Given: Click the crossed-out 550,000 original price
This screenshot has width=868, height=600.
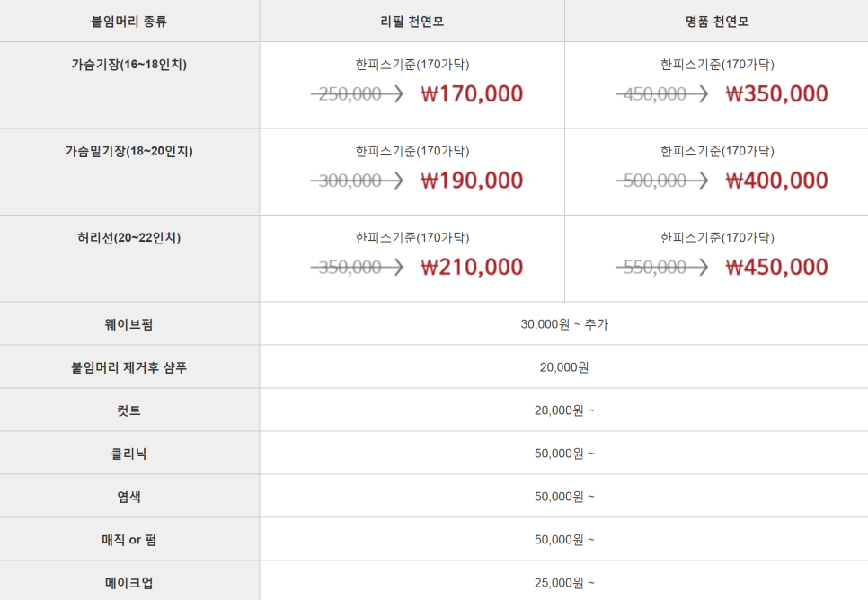Looking at the screenshot, I should click(655, 268).
